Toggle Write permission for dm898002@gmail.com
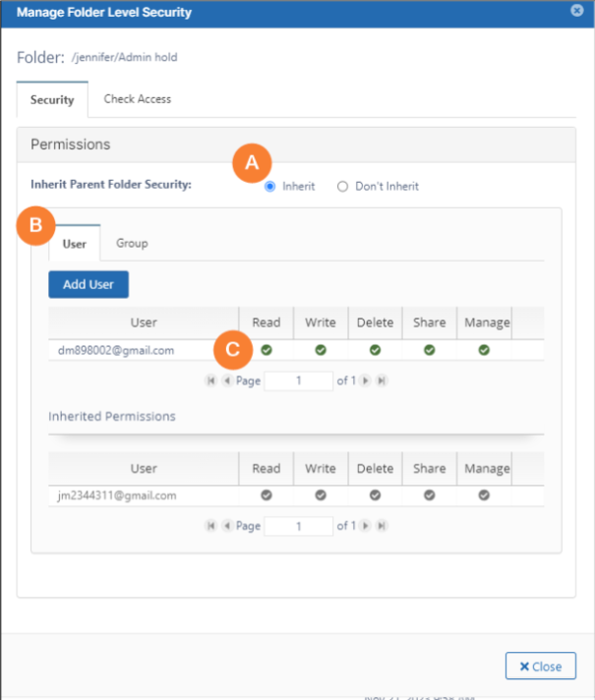 [x=321, y=350]
